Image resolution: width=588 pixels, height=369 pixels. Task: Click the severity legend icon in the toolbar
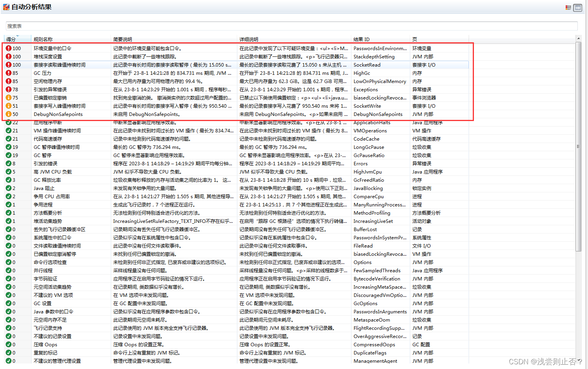568,7
